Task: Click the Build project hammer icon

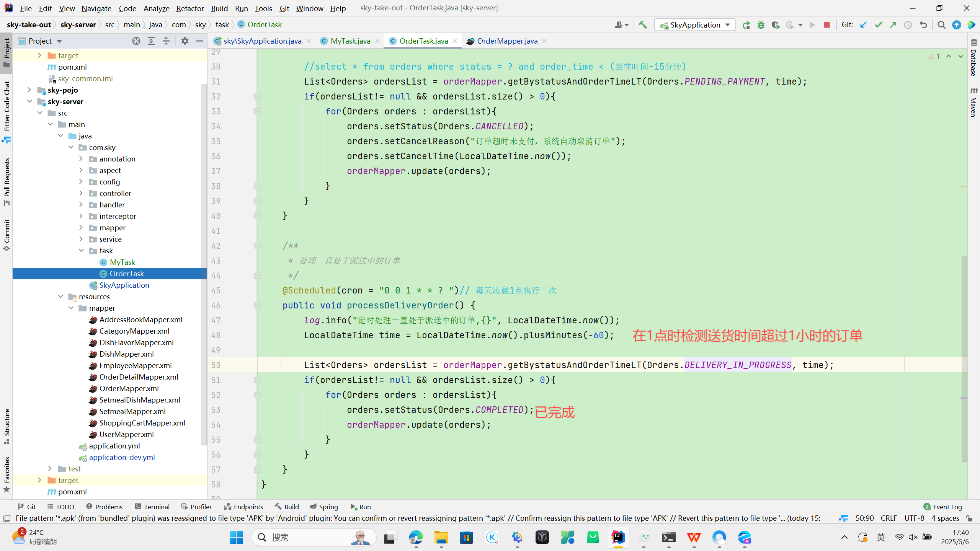Action: [643, 25]
